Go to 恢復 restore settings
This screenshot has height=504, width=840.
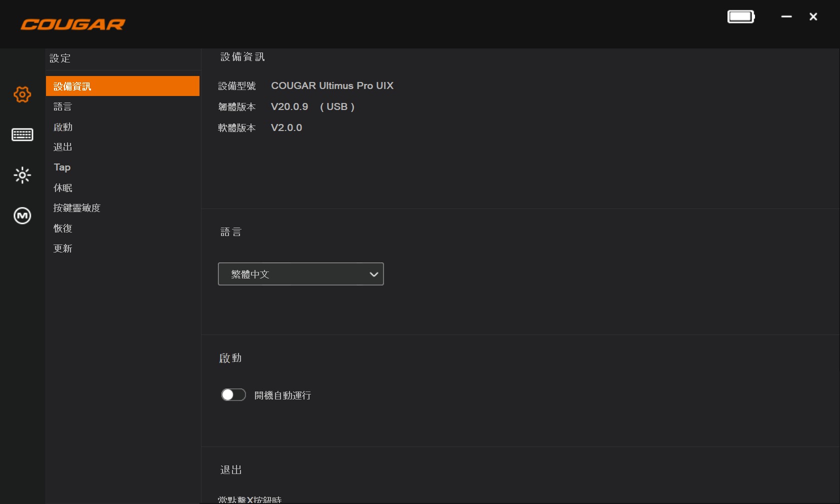(x=63, y=228)
